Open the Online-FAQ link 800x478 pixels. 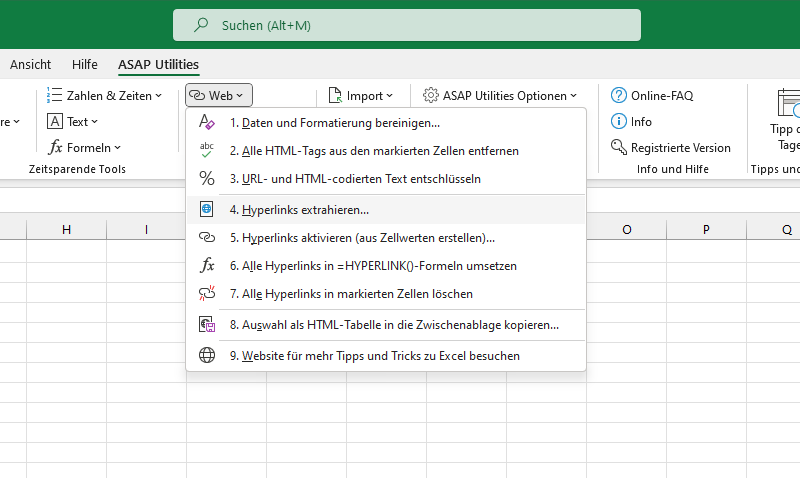(x=662, y=95)
